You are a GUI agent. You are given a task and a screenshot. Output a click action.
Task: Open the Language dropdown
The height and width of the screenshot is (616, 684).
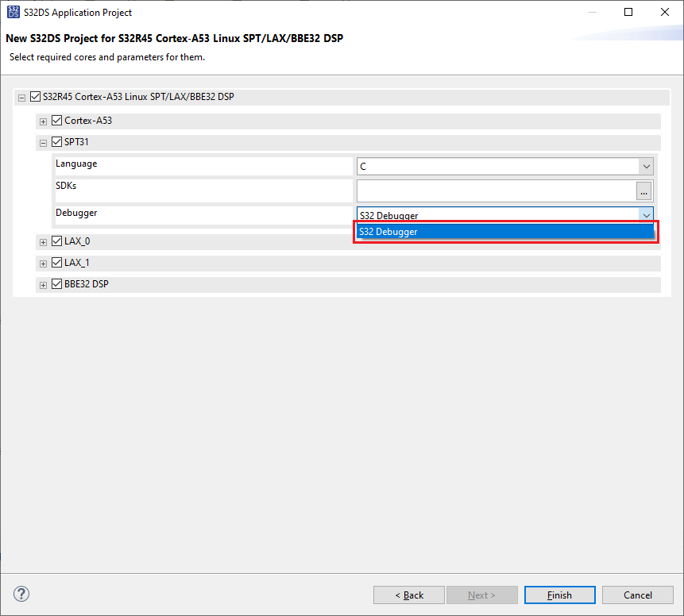coord(646,167)
